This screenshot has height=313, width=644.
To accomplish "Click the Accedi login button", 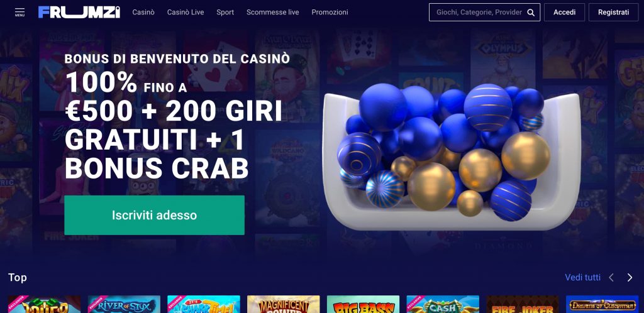I will coord(564,13).
